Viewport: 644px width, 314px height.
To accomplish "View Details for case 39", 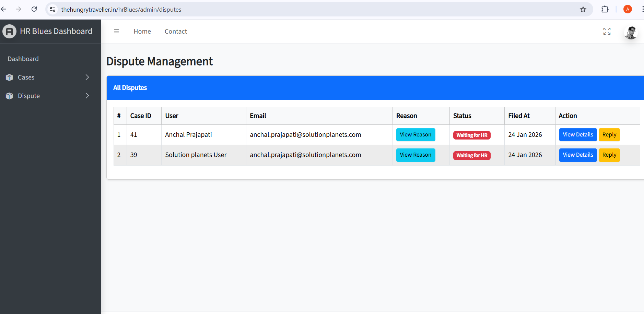I will (577, 155).
